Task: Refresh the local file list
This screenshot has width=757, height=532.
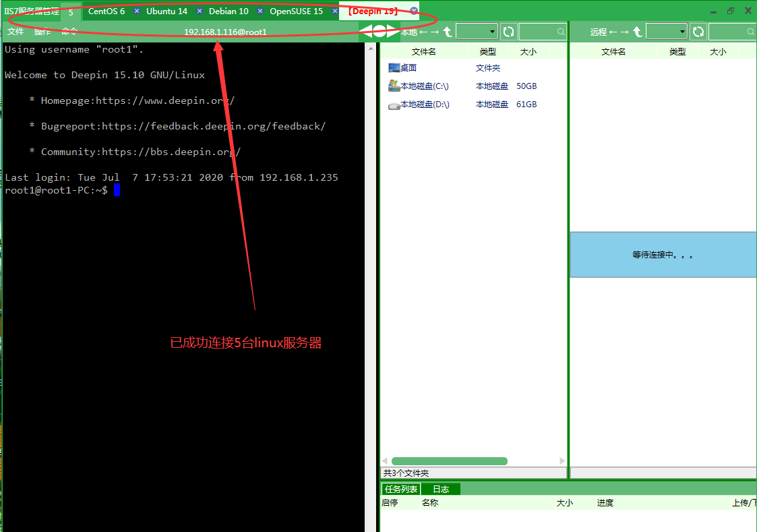Action: pos(508,32)
